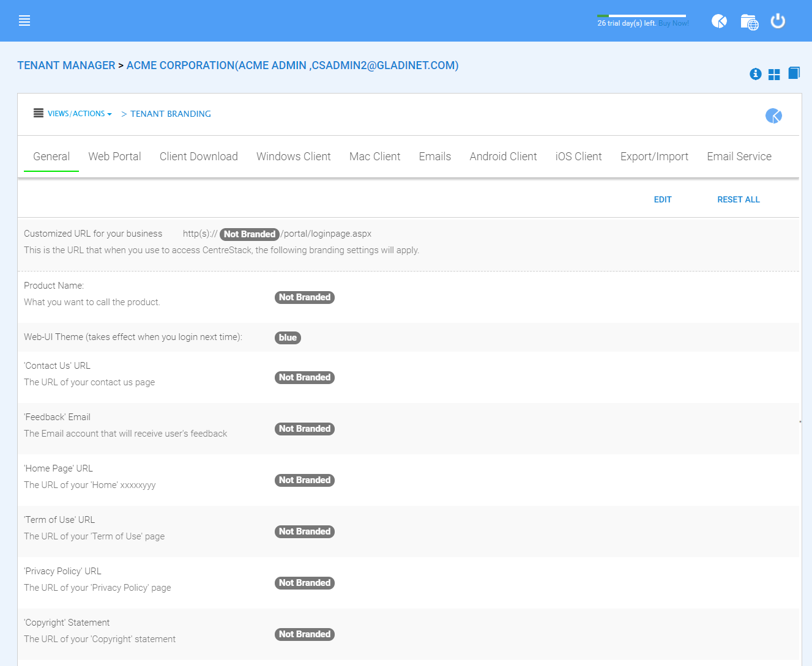Click the EDIT button
The width and height of the screenshot is (812, 666).
(x=663, y=199)
